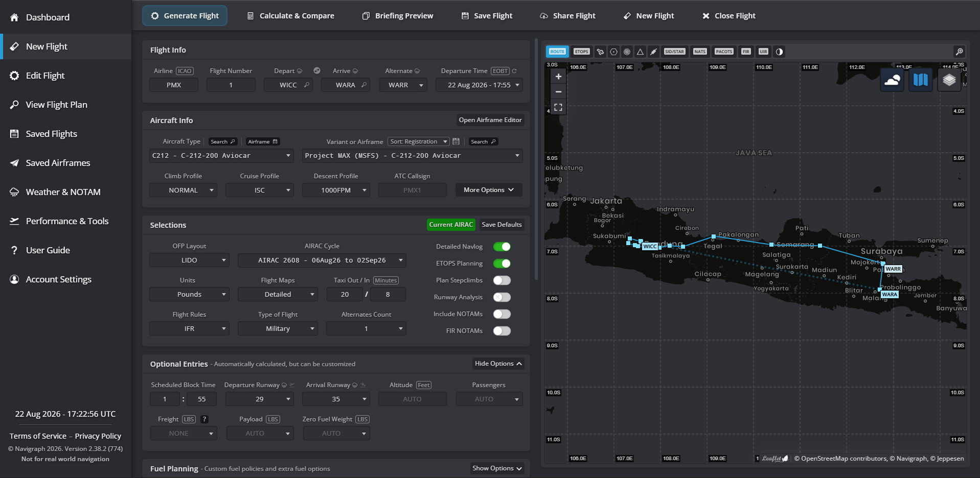This screenshot has width=980, height=478.
Task: Toggle Detailed Navlog switch
Action: pyautogui.click(x=502, y=247)
